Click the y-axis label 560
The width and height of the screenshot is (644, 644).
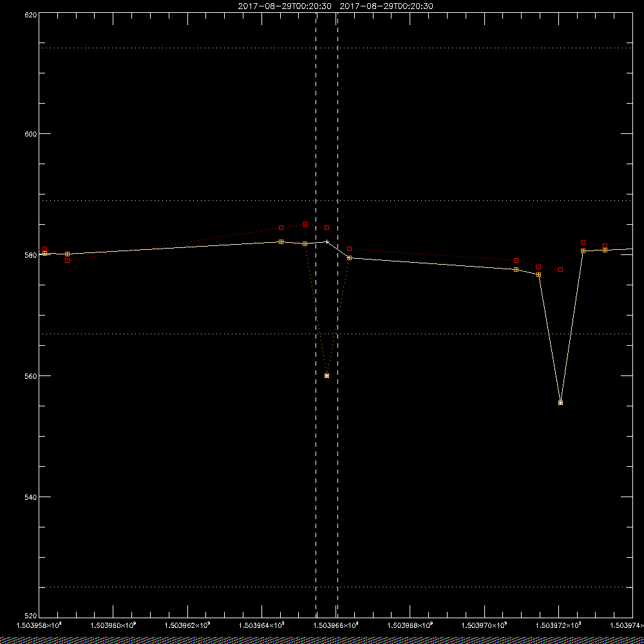click(x=31, y=376)
